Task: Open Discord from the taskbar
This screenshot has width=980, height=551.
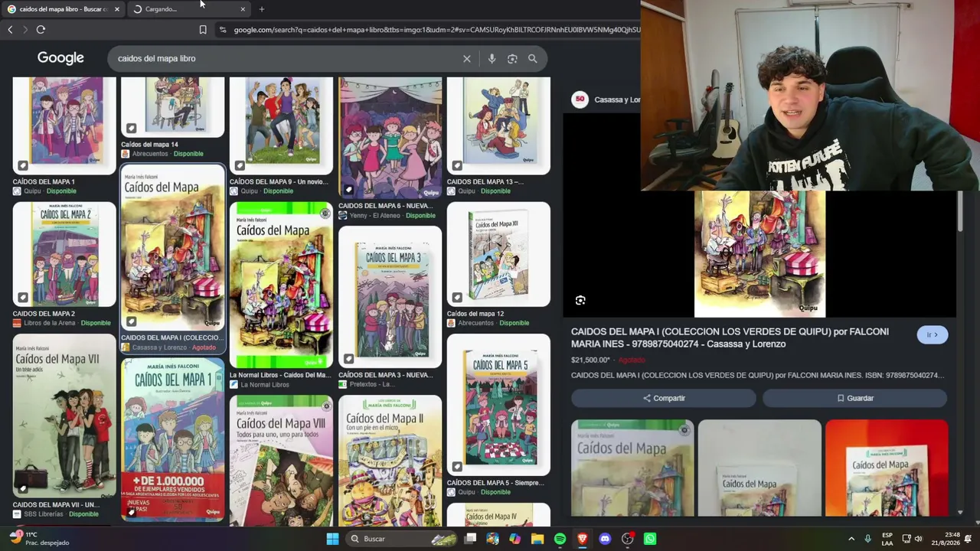Action: click(605, 539)
